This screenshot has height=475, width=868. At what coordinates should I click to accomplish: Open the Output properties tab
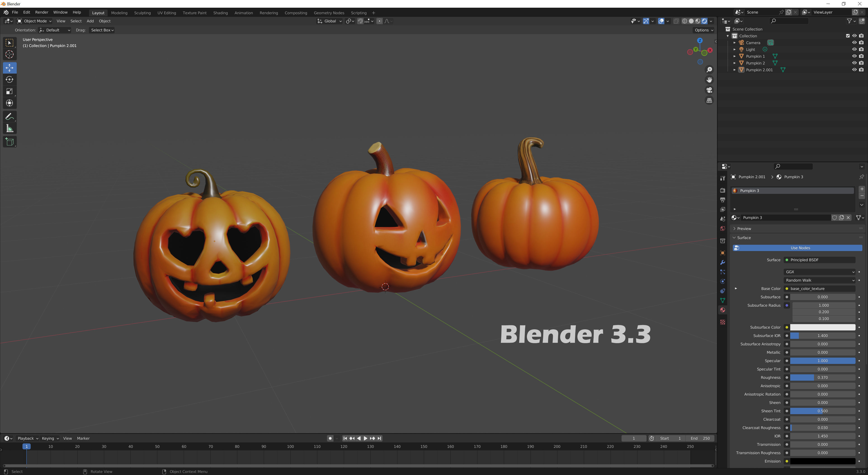[x=722, y=200]
